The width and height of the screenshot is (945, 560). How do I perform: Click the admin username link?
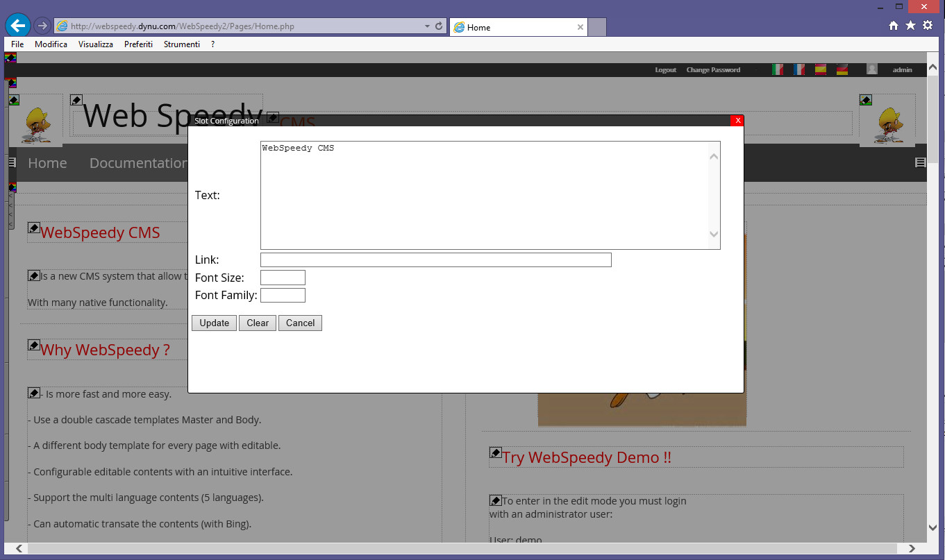coord(902,70)
